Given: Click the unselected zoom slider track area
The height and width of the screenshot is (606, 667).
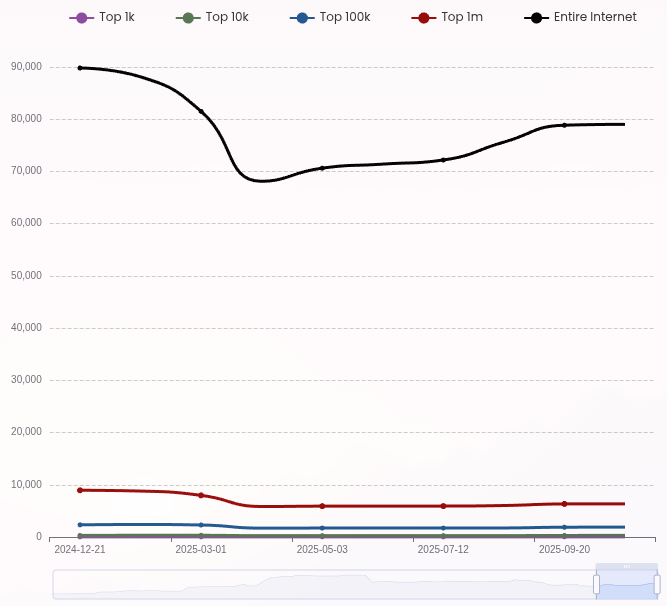Looking at the screenshot, I should (x=320, y=584).
